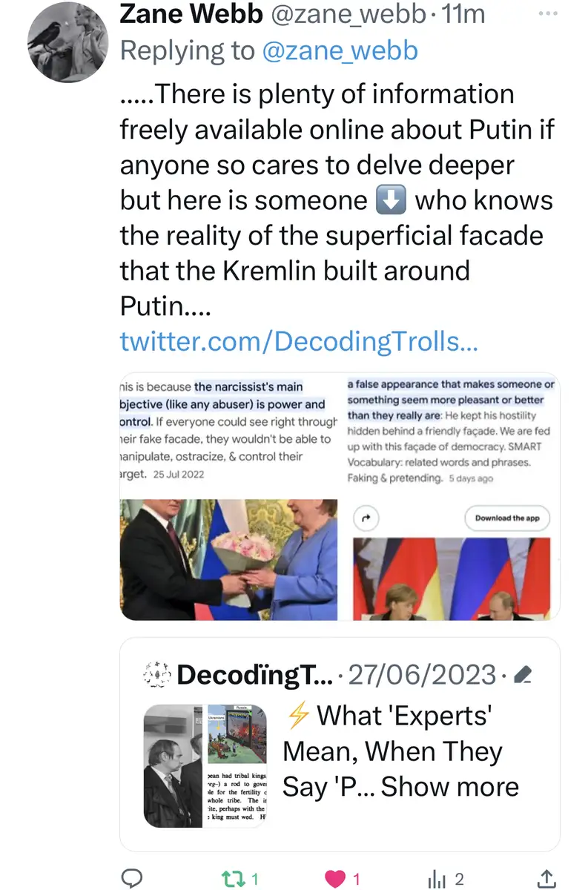Open Zane Webb's profile avatar
The width and height of the screenshot is (588, 890).
pyautogui.click(x=68, y=42)
